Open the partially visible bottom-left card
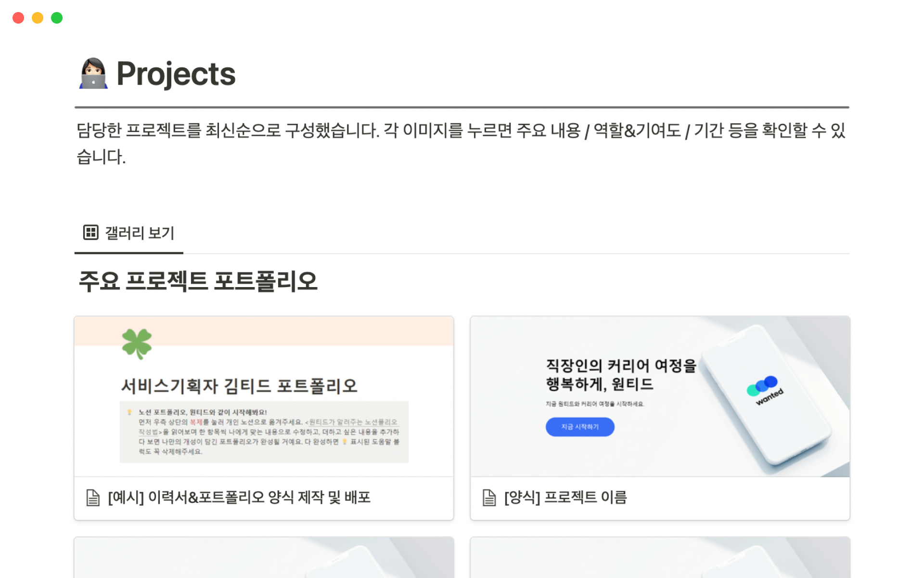Image resolution: width=924 pixels, height=578 pixels. coord(264,558)
